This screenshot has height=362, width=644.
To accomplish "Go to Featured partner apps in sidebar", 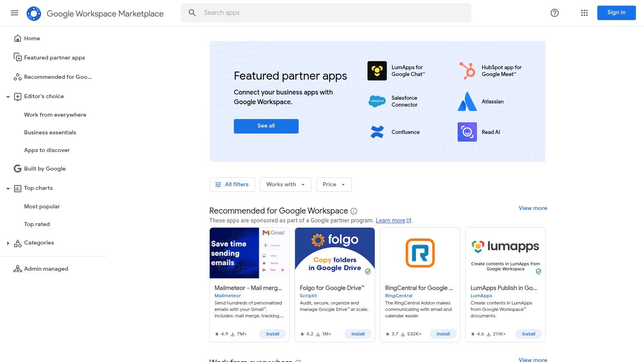I will (x=54, y=58).
